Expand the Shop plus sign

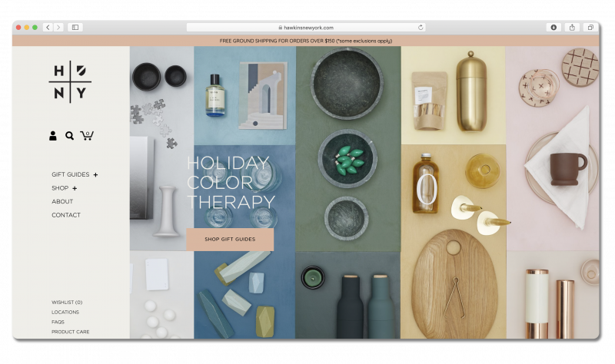click(x=75, y=188)
